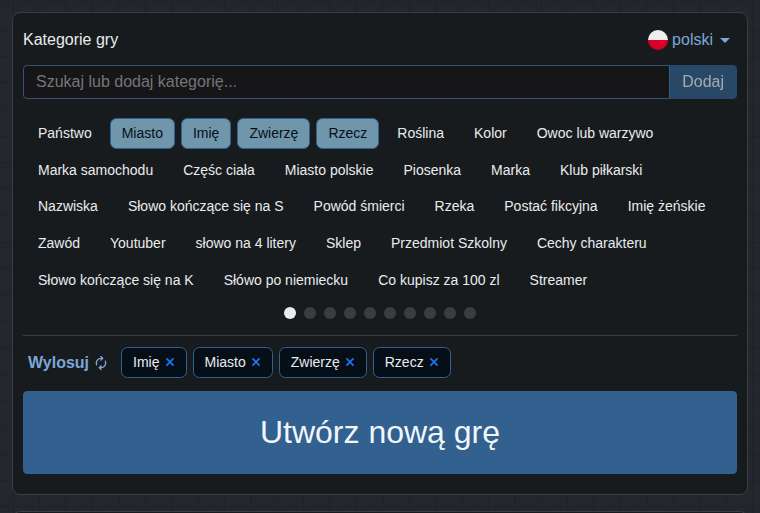Remove Rzecz chip with its X icon

pyautogui.click(x=434, y=362)
